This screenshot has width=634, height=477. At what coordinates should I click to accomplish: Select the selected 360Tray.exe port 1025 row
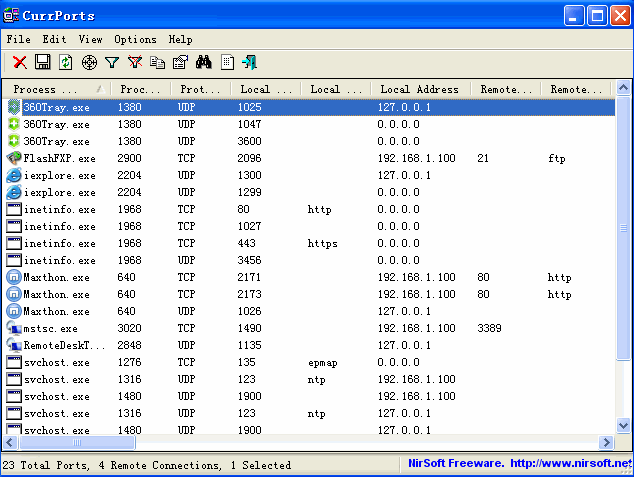(x=309, y=107)
